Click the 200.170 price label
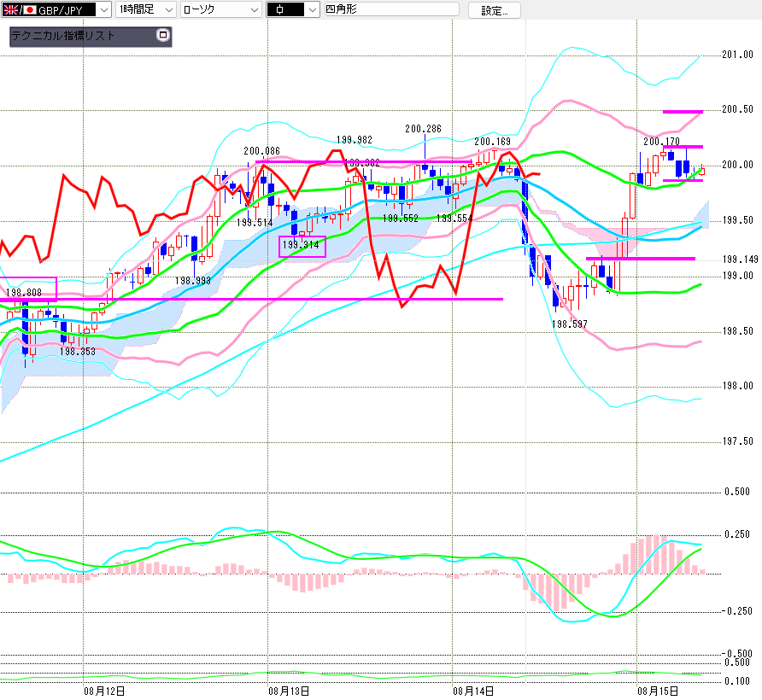The image size is (762, 700). pyautogui.click(x=661, y=142)
